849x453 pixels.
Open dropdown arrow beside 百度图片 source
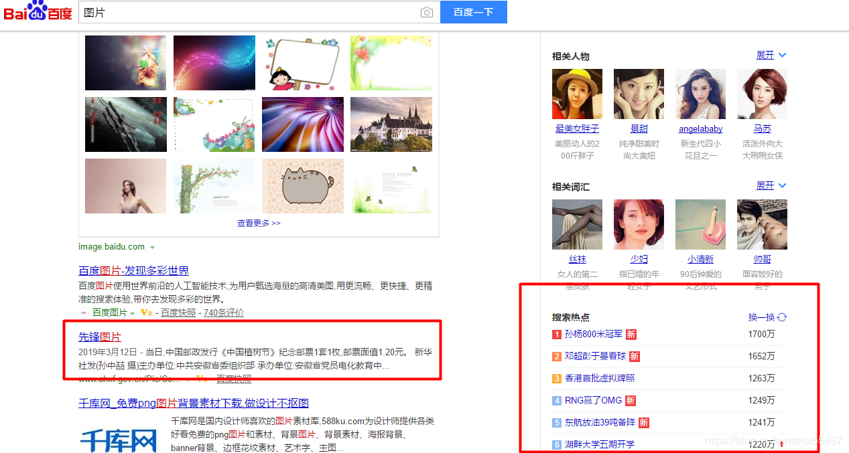click(x=132, y=313)
